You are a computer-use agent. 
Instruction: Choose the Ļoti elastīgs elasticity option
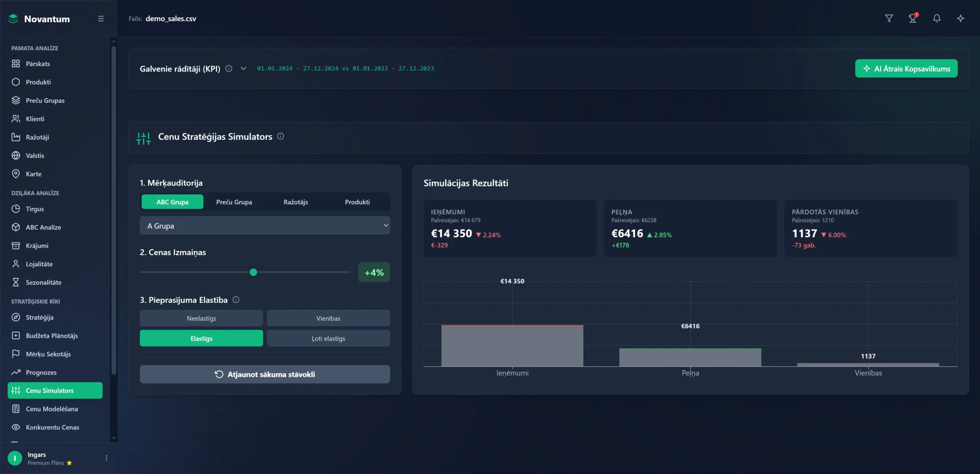[x=328, y=339]
